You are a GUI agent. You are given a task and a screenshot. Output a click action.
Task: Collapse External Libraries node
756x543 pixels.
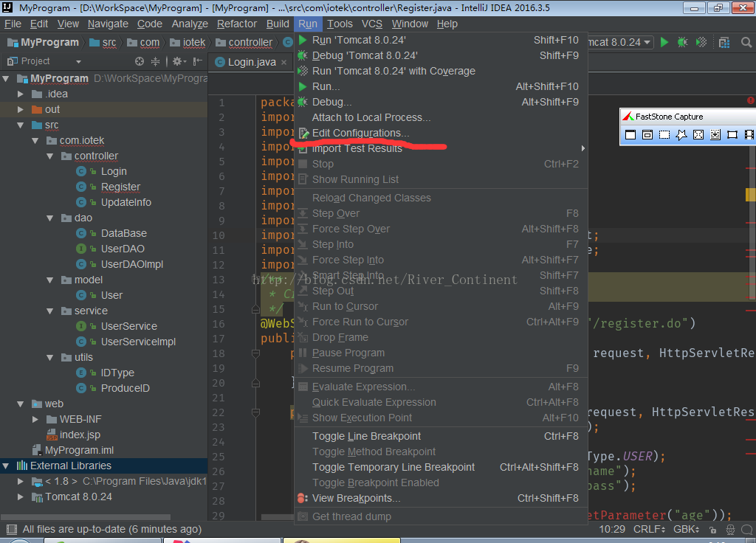[x=6, y=466]
